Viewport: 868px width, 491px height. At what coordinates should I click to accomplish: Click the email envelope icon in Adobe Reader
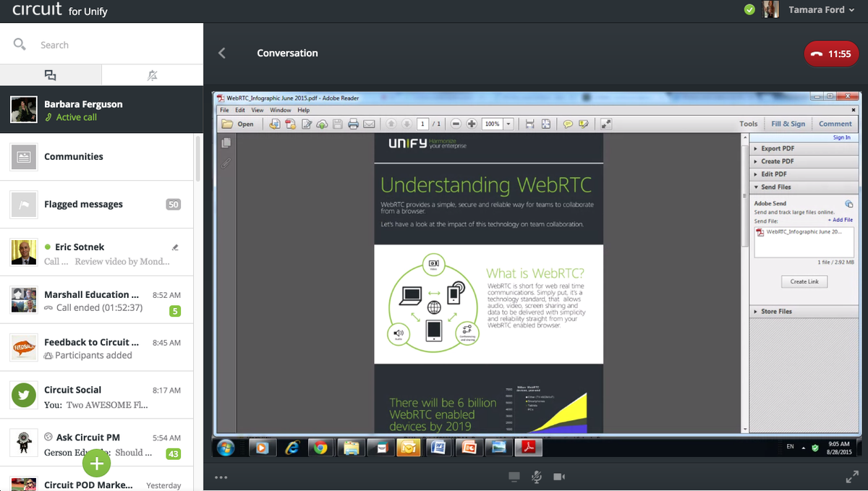[369, 124]
